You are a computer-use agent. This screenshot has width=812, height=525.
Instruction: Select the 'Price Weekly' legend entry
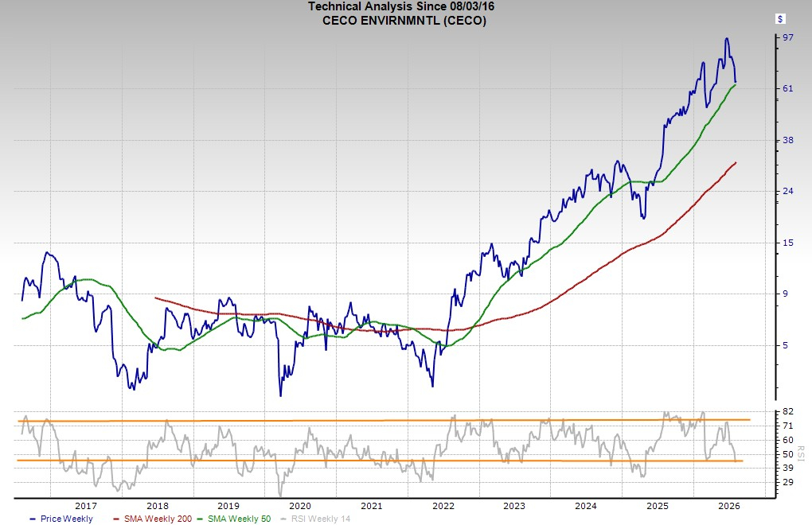click(x=61, y=519)
